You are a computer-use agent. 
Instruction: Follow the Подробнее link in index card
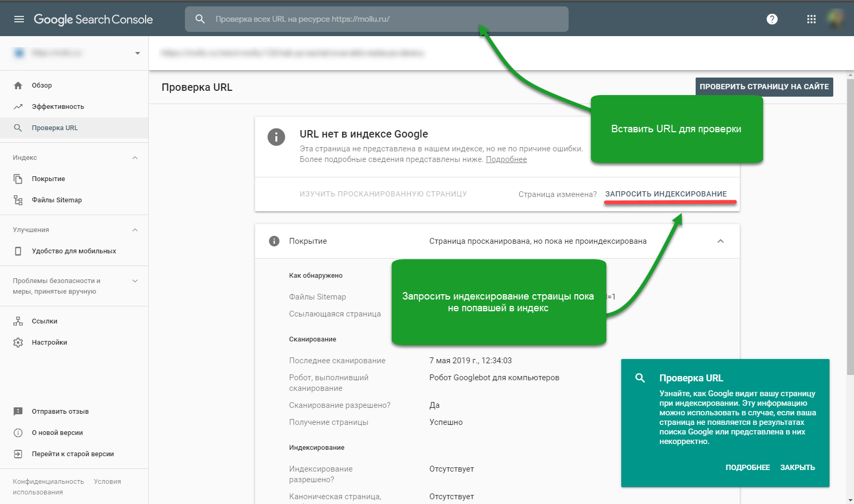point(506,159)
